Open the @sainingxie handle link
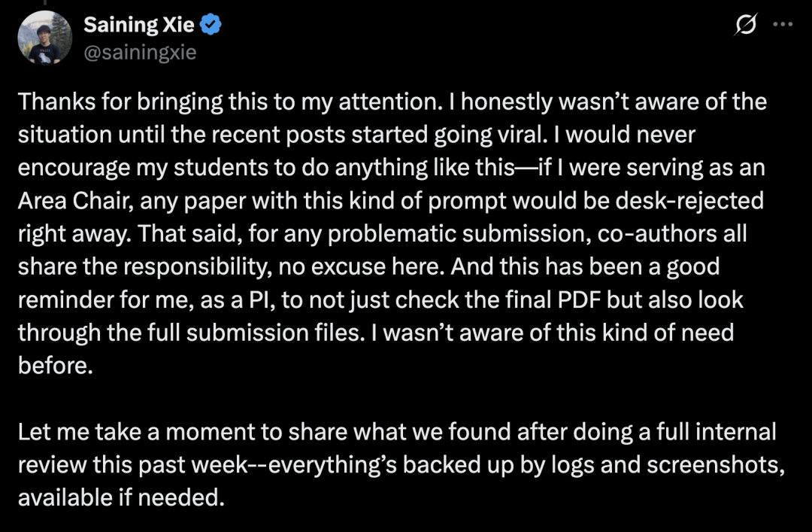The image size is (812, 532). [140, 52]
